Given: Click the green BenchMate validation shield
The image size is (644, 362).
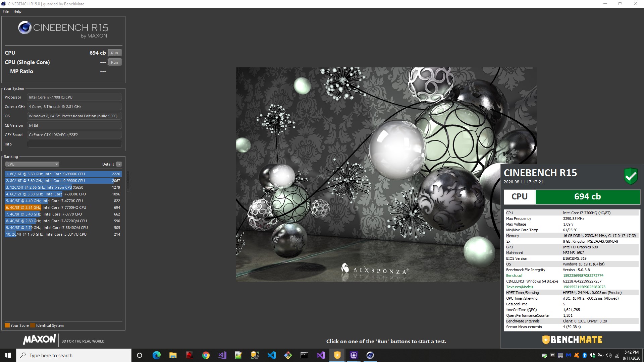Looking at the screenshot, I should point(631,176).
